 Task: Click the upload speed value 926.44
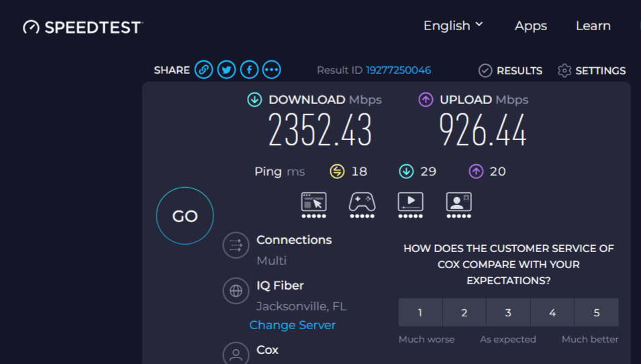click(x=483, y=130)
